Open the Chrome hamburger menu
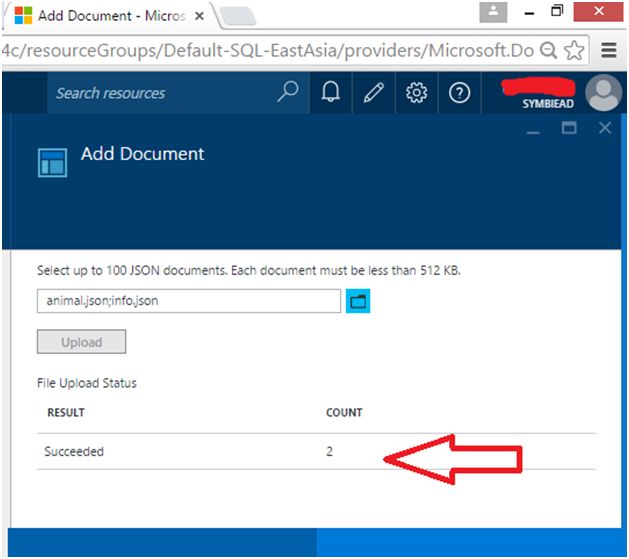The width and height of the screenshot is (629, 559). (x=609, y=50)
